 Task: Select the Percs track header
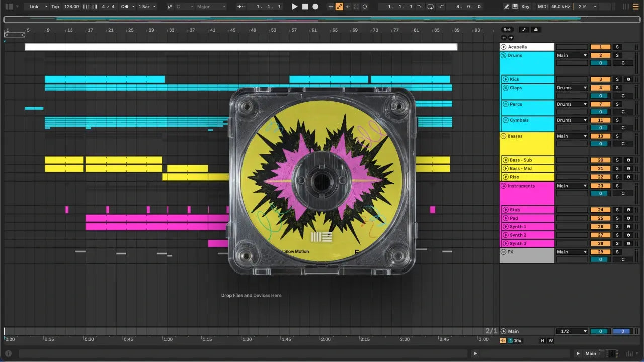(527, 108)
